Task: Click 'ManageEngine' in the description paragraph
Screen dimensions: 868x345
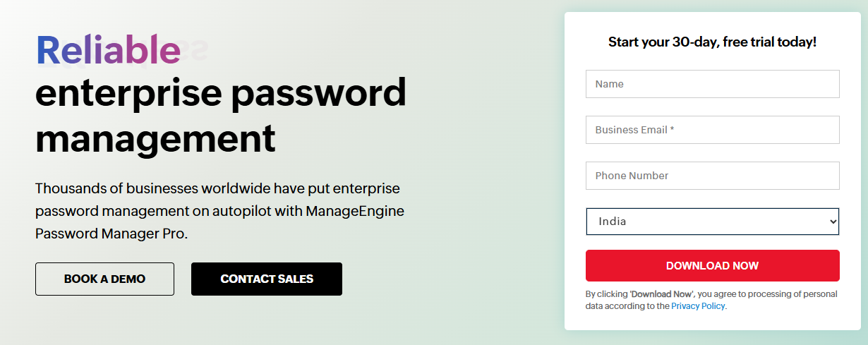Action: tap(355, 211)
